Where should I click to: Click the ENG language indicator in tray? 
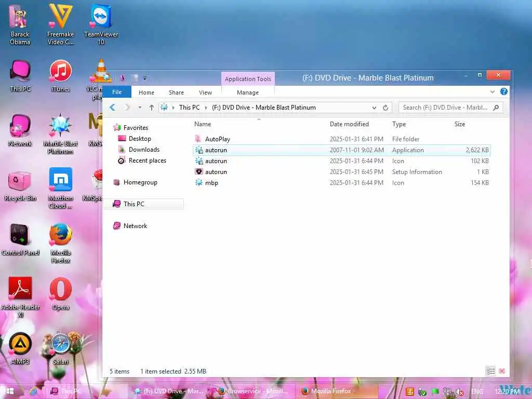coord(477,392)
